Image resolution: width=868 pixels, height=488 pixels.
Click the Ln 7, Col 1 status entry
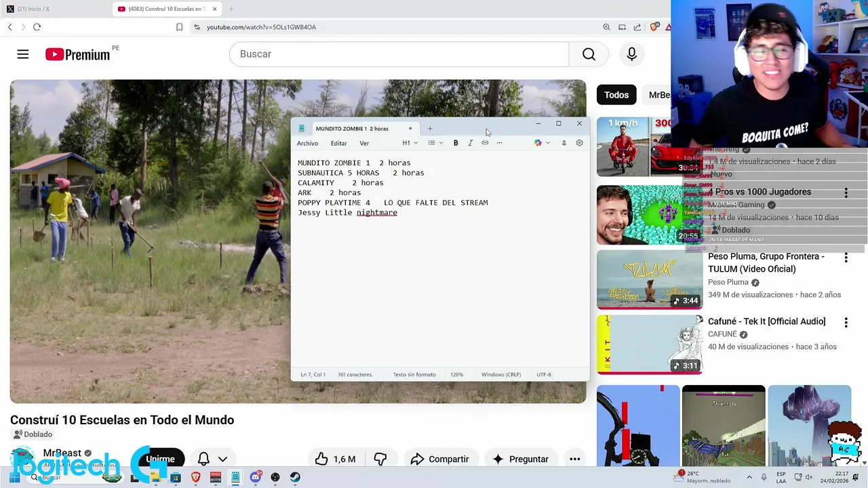(x=313, y=375)
